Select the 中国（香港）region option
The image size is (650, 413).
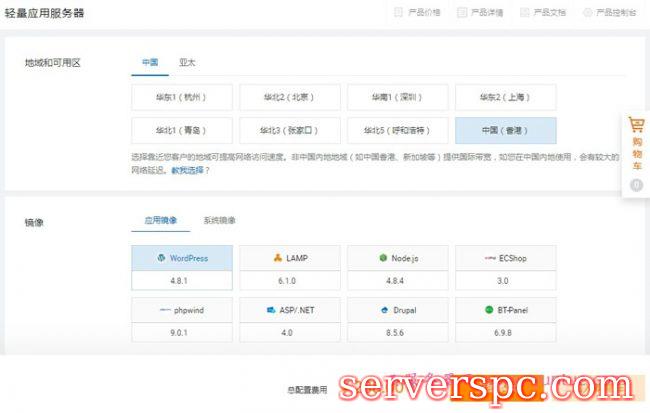(x=505, y=131)
